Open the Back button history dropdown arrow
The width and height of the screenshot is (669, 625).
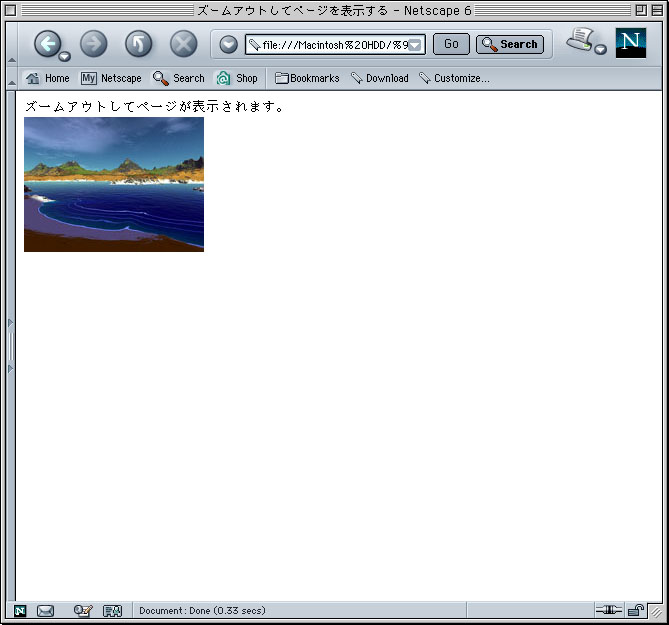[64, 56]
